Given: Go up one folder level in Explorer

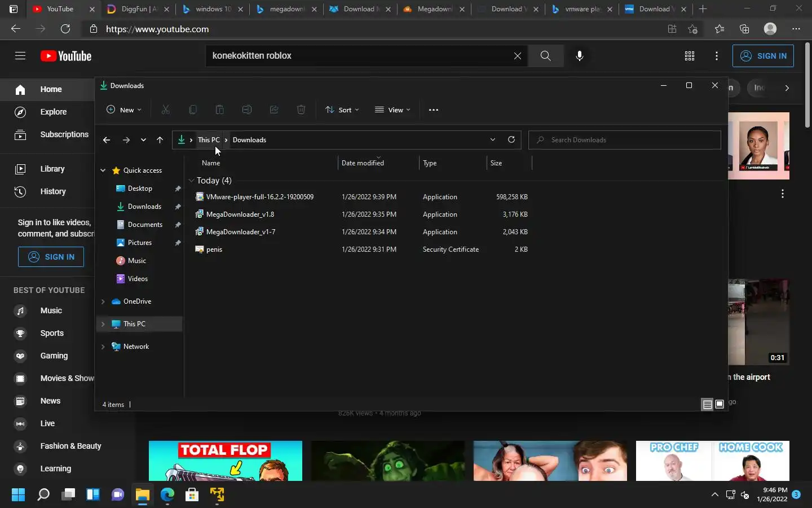Looking at the screenshot, I should click(160, 140).
